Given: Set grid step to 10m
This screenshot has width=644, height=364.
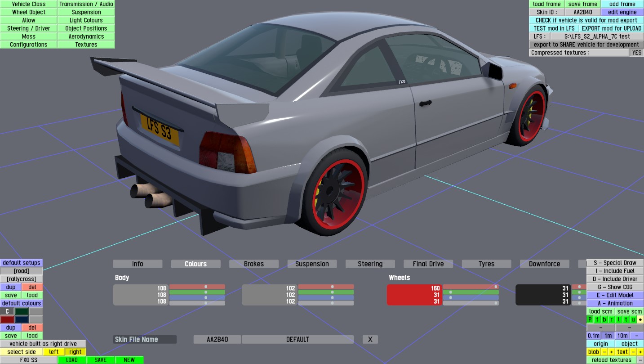Looking at the screenshot, I should point(622,336).
